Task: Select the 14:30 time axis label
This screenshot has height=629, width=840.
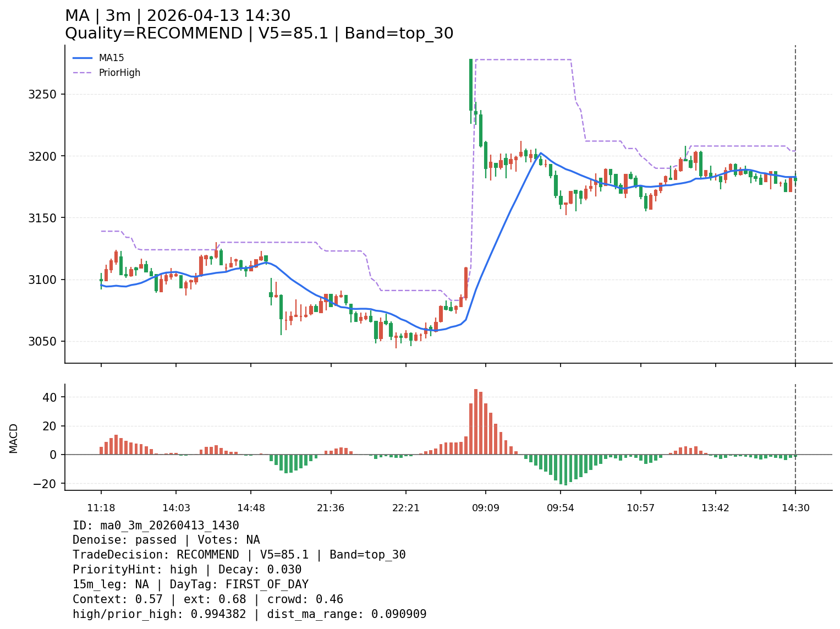Action: (x=795, y=508)
